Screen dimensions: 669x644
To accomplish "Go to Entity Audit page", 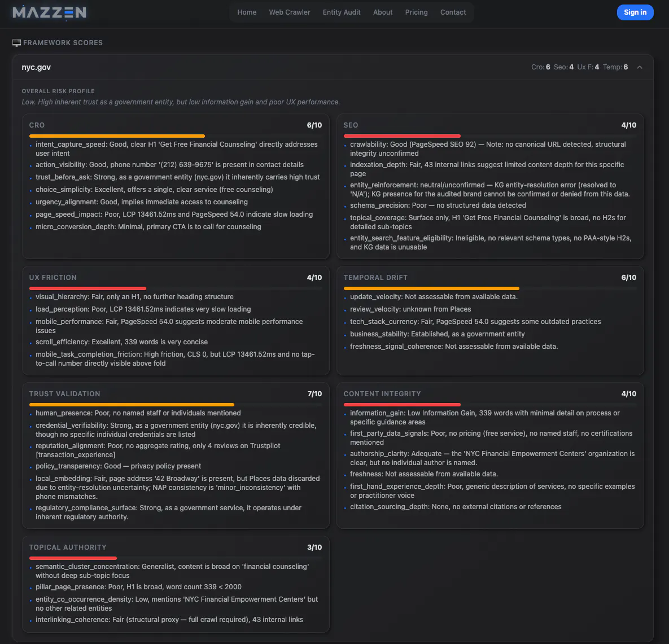I will point(342,12).
